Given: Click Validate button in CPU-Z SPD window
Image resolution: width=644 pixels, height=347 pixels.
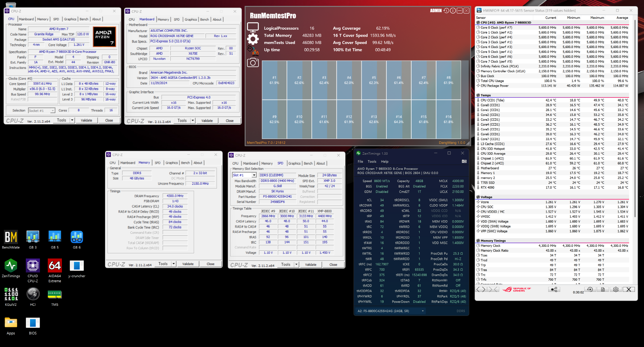Looking at the screenshot, I should click(311, 265).
